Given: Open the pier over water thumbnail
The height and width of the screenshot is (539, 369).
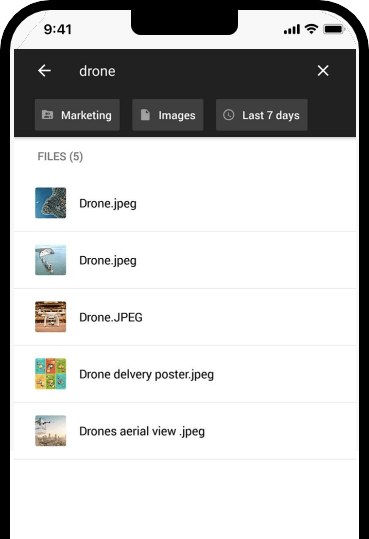Looking at the screenshot, I should 51,260.
